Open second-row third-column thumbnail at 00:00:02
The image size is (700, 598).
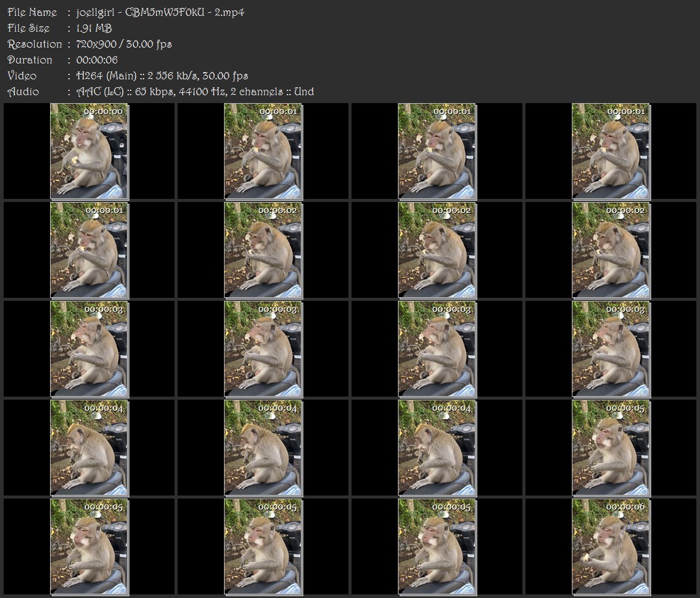[437, 250]
